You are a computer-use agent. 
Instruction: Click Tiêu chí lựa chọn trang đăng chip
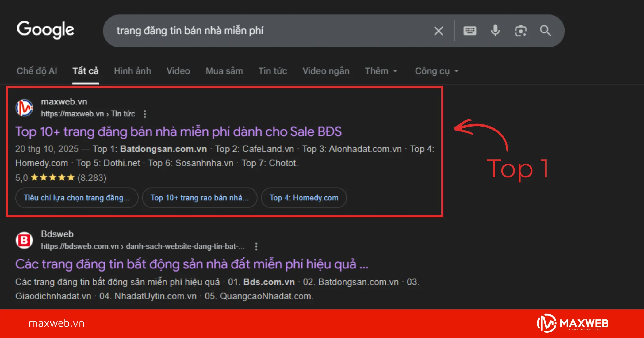coord(77,198)
